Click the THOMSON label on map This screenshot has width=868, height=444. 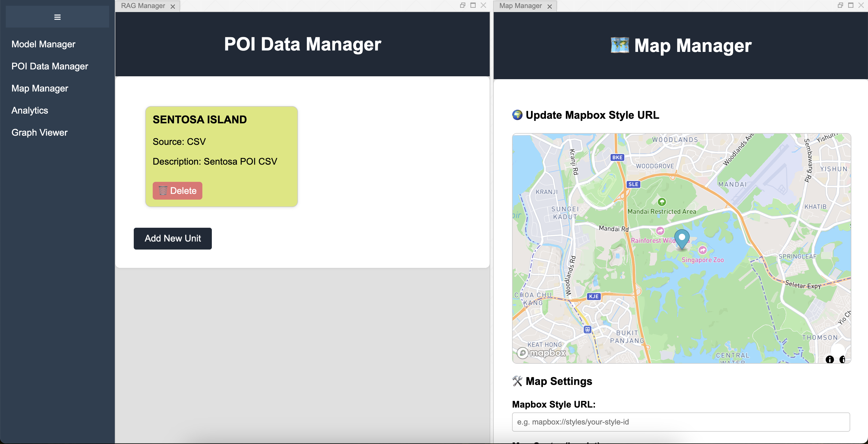[x=819, y=337]
